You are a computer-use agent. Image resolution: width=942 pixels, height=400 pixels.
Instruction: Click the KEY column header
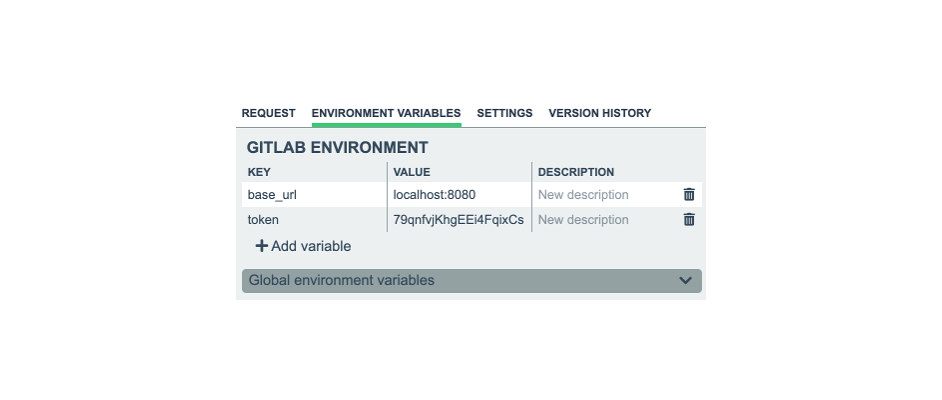(259, 172)
